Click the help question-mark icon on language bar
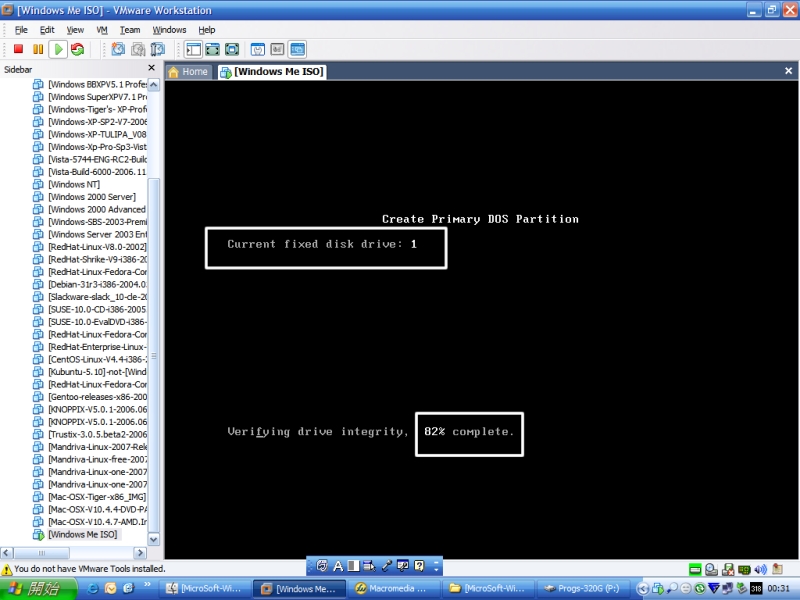 [419, 566]
